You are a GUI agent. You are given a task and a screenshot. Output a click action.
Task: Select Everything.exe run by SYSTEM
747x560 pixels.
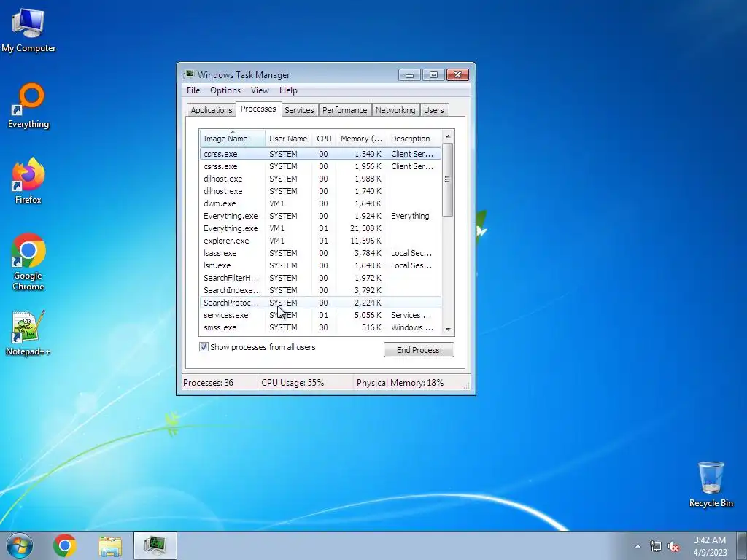click(x=320, y=216)
